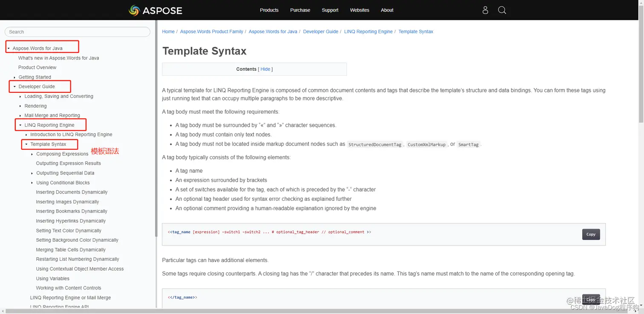Image resolution: width=644 pixels, height=314 pixels.
Task: Open Setting Text Color Dynamically page
Action: (x=69, y=231)
